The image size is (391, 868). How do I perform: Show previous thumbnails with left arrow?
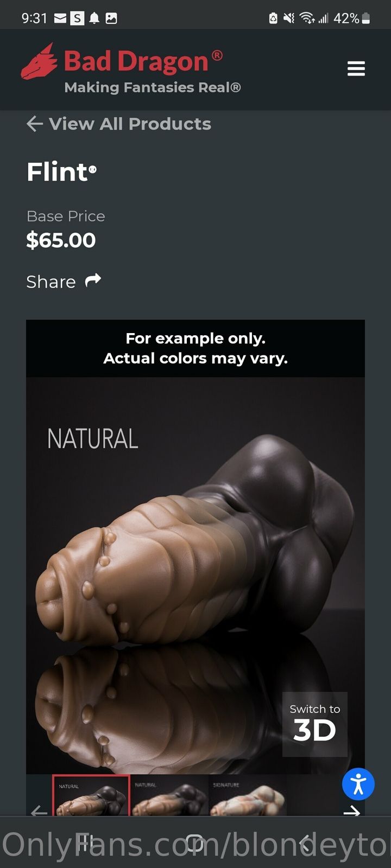39,811
